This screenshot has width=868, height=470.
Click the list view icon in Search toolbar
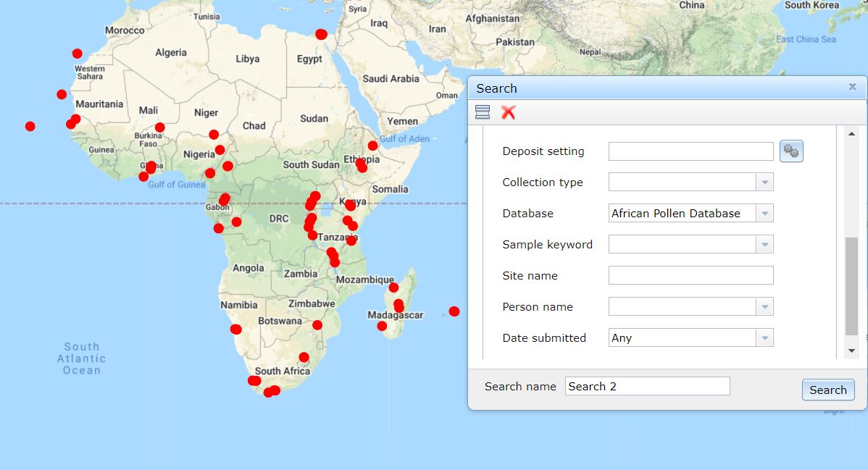(x=483, y=112)
